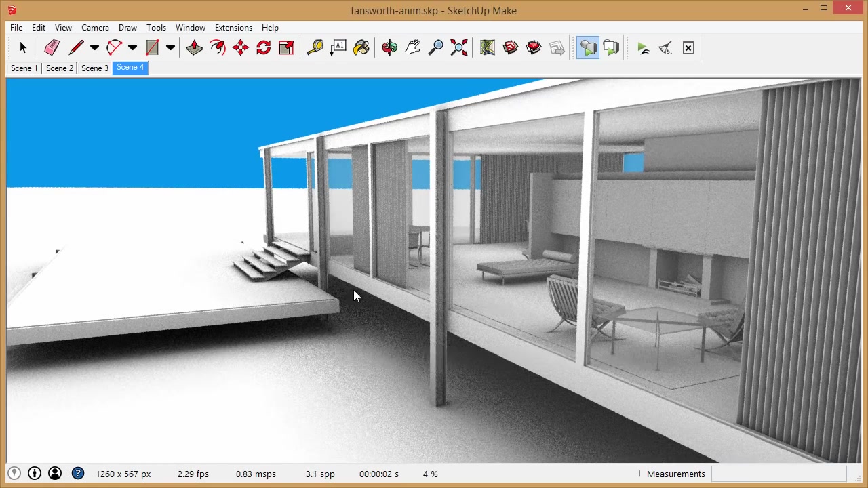Select the Arc tool
This screenshot has width=868, height=488.
click(114, 47)
